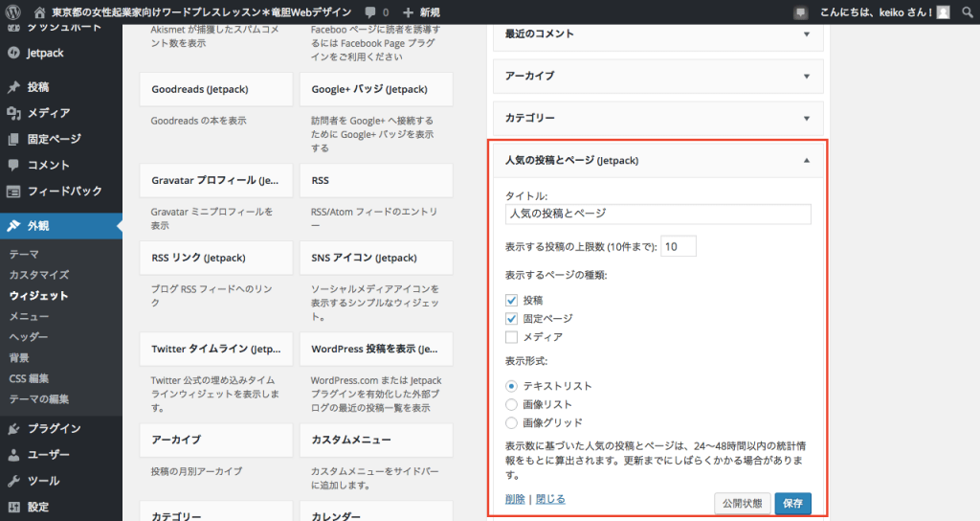Image resolution: width=980 pixels, height=521 pixels.
Task: Toggle the 投稿 checkbox
Action: (511, 300)
